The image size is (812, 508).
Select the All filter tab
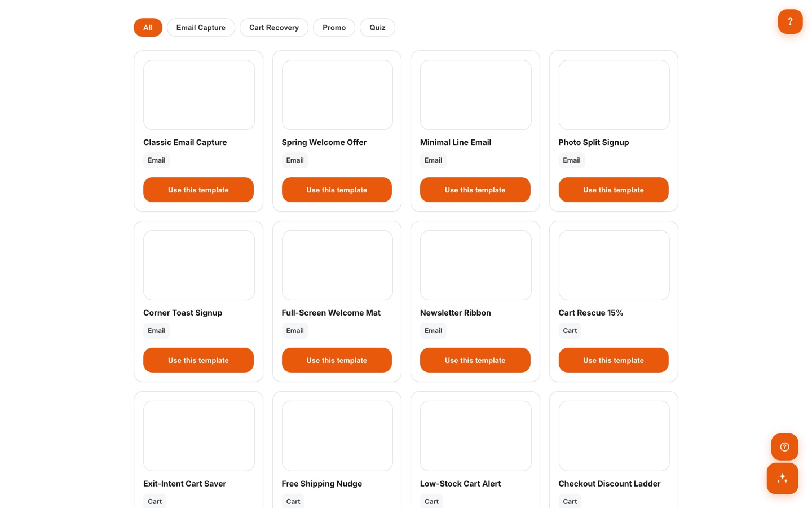(148, 28)
